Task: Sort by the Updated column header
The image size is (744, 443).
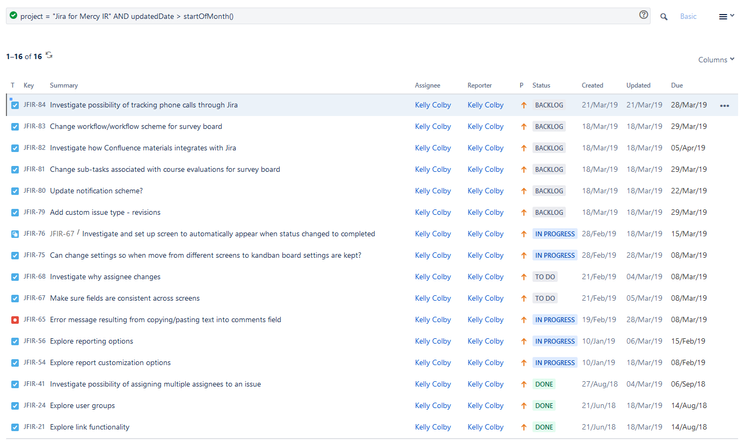Action: pyautogui.click(x=638, y=85)
